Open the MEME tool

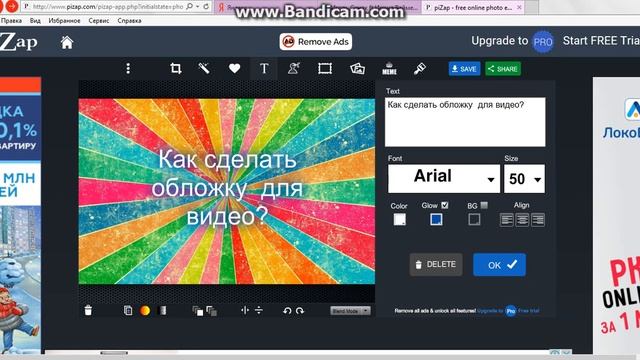(x=389, y=69)
